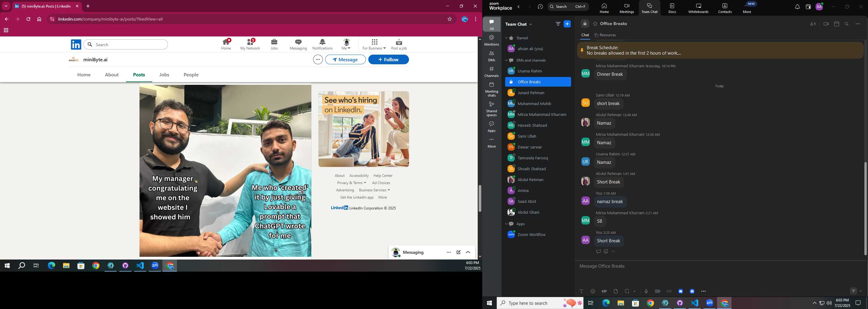Open Zoom Whiteboards tab
Image resolution: width=868 pixels, height=309 pixels.
click(x=698, y=8)
